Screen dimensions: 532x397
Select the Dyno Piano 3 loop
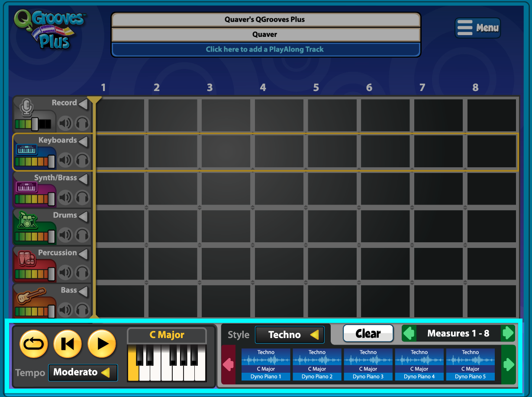(x=368, y=364)
